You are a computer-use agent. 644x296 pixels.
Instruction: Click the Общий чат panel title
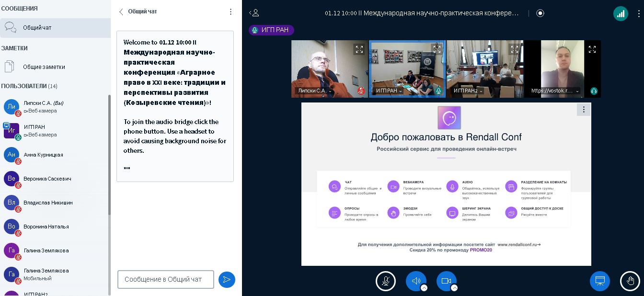click(x=142, y=11)
